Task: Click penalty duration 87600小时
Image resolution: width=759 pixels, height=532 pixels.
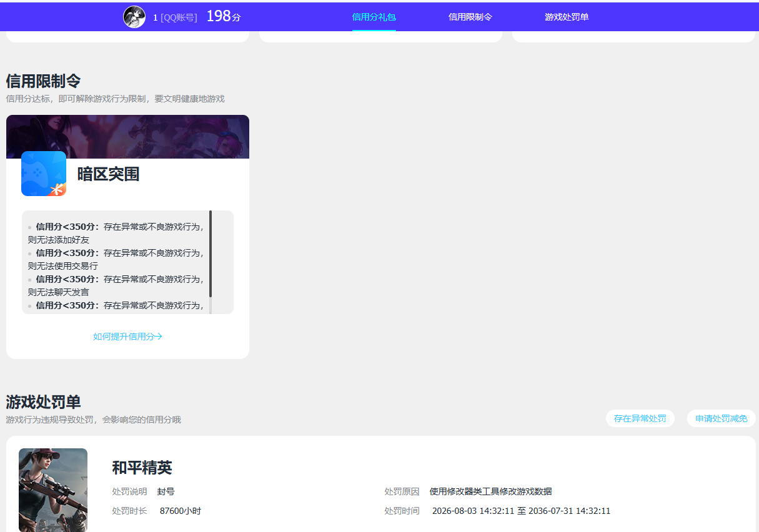Action: point(181,511)
